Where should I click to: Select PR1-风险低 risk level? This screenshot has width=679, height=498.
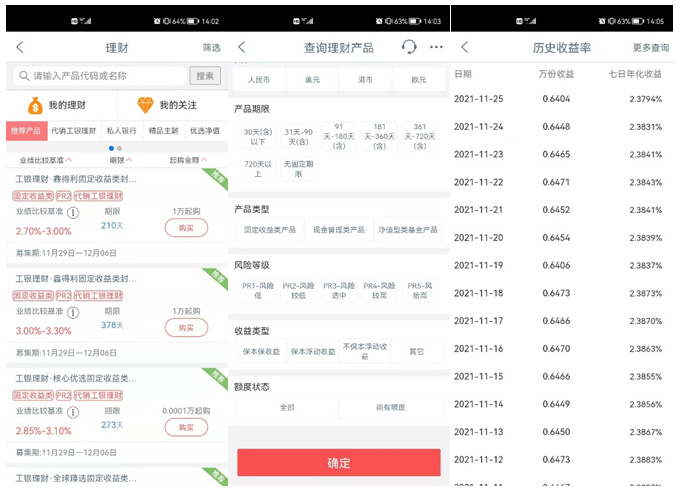(258, 290)
